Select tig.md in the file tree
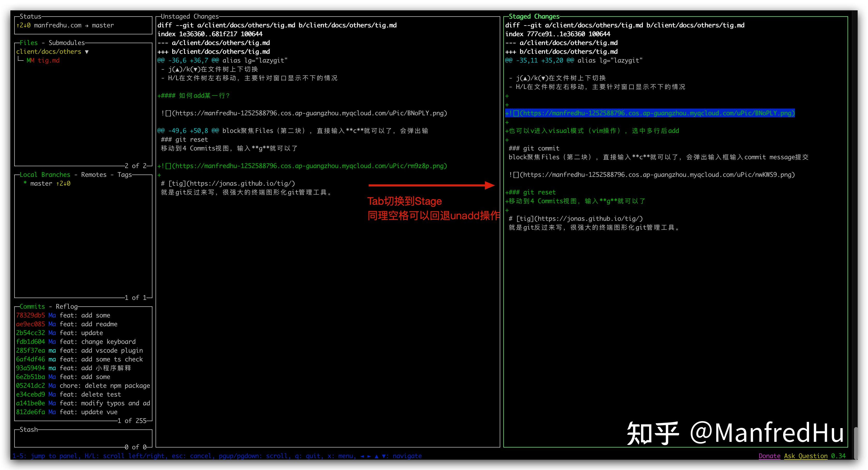This screenshot has width=868, height=470. [x=49, y=60]
